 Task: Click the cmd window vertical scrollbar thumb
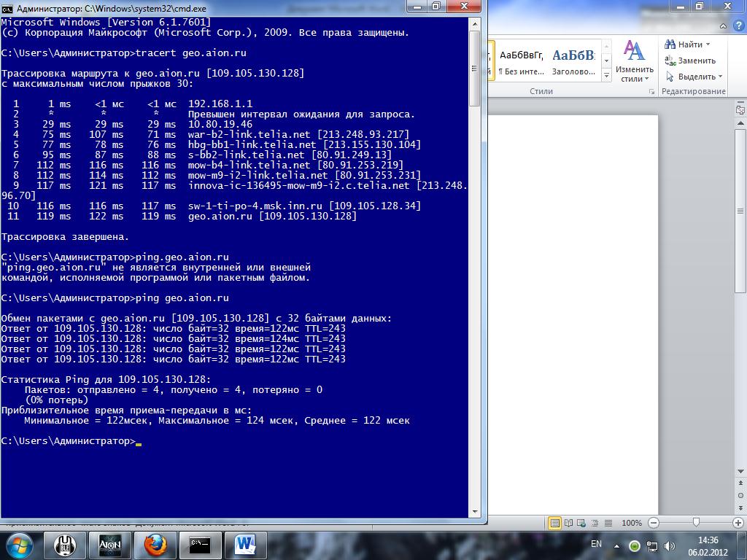pyautogui.click(x=474, y=68)
